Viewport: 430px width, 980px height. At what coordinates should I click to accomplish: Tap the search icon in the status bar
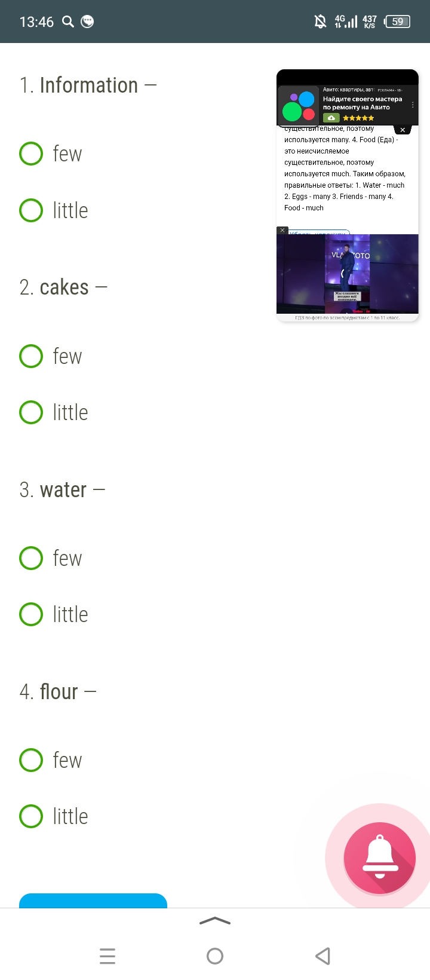tap(68, 22)
